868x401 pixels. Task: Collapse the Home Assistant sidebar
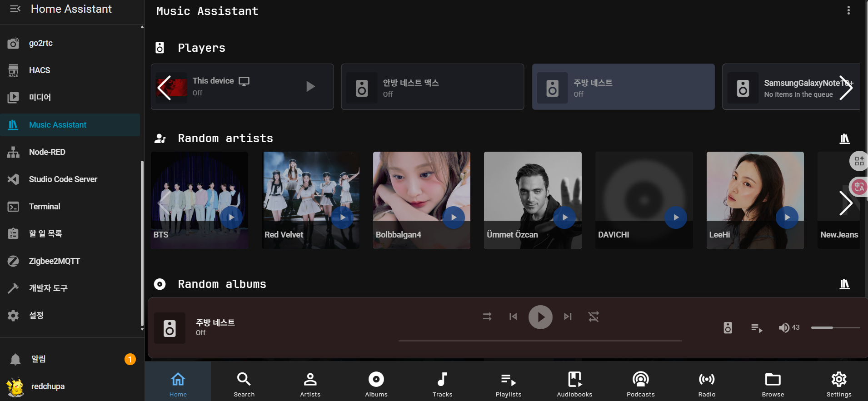15,9
